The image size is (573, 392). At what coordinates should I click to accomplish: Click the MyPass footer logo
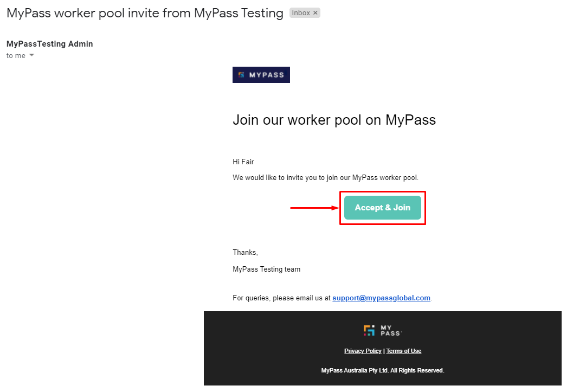(383, 331)
